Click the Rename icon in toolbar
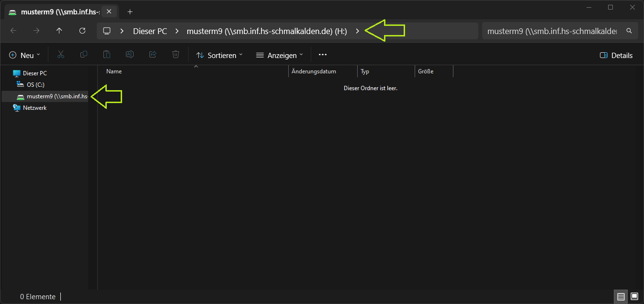Image resolution: width=644 pixels, height=304 pixels. pos(130,55)
